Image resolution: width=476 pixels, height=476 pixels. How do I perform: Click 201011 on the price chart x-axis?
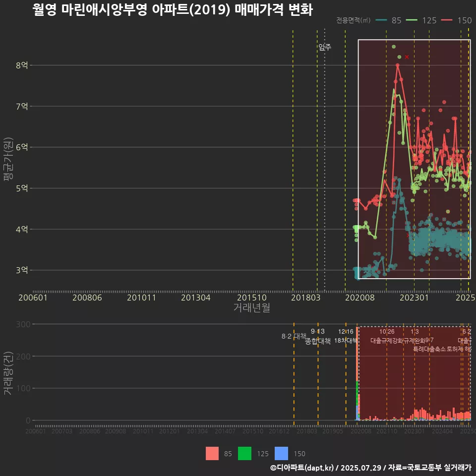pos(141,297)
